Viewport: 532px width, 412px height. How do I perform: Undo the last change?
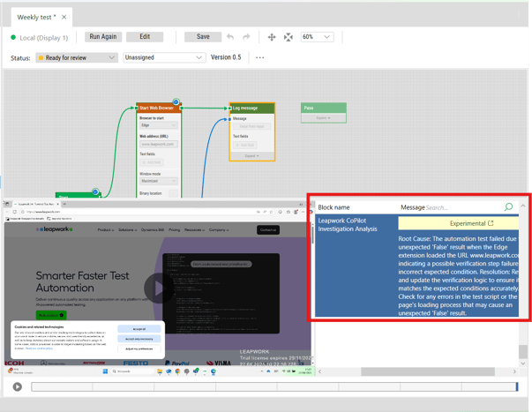(230, 37)
